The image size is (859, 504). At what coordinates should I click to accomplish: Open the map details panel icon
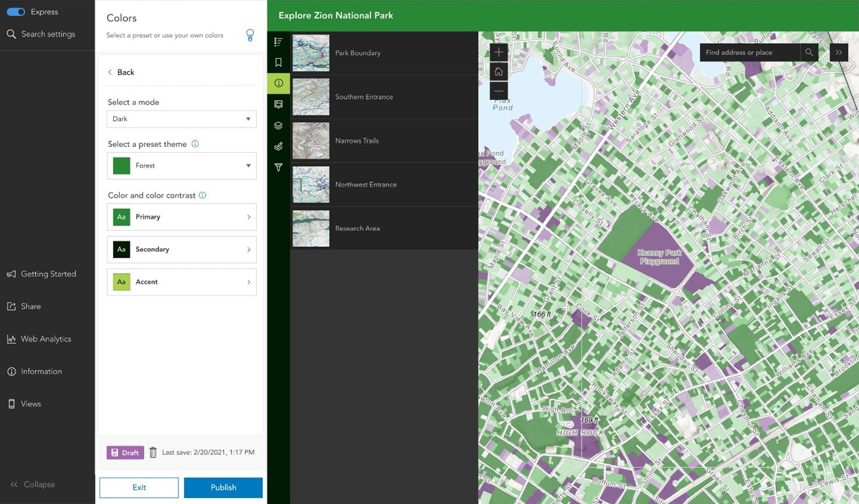tap(278, 104)
